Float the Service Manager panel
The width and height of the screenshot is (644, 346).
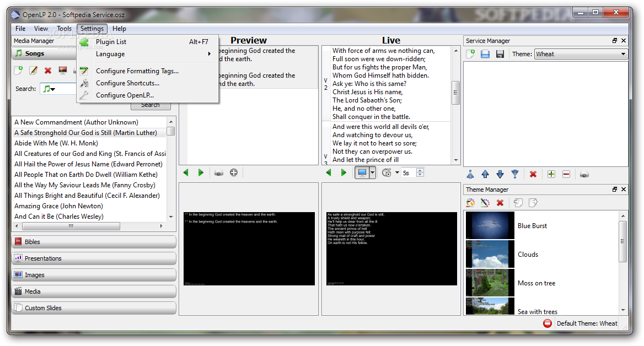(614, 41)
